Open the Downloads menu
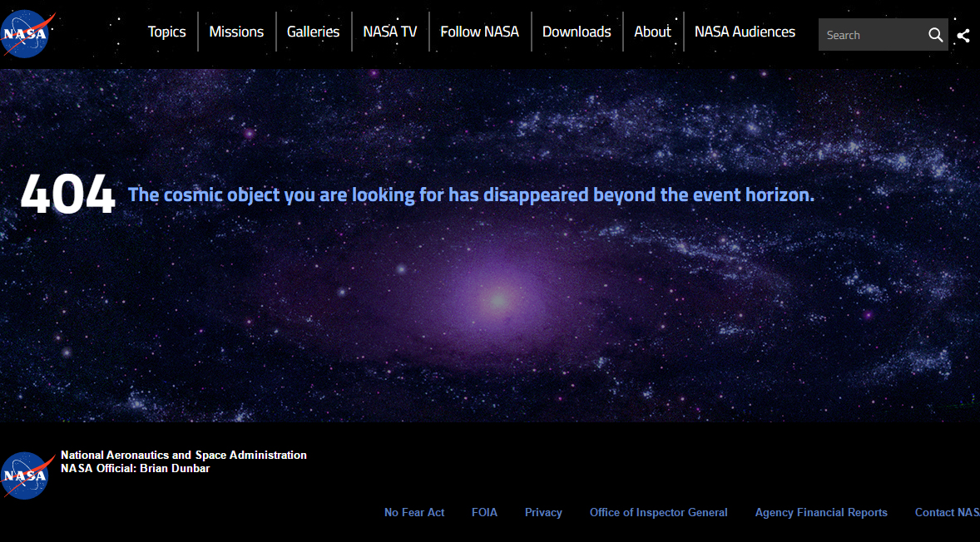Image resolution: width=980 pixels, height=542 pixels. click(577, 32)
